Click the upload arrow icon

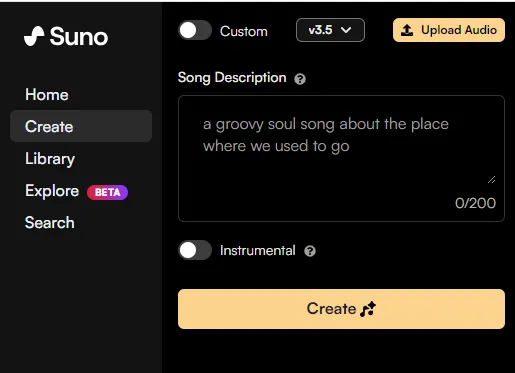pos(407,30)
